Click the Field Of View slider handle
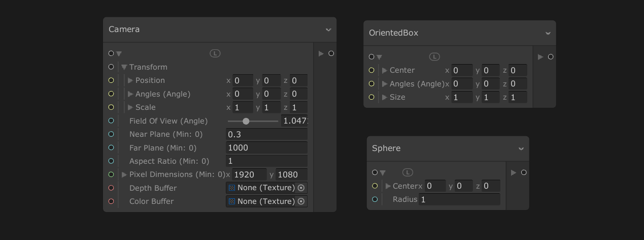The height and width of the screenshot is (240, 644). [246, 121]
